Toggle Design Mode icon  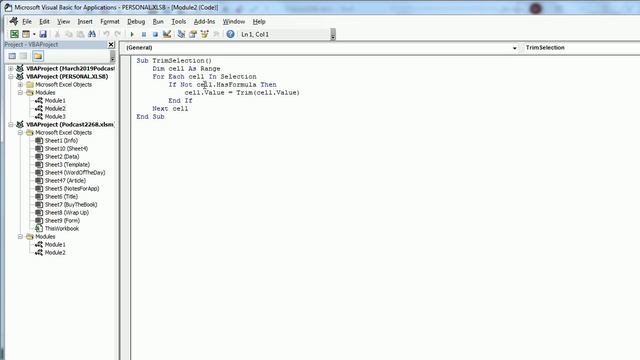pyautogui.click(x=167, y=34)
